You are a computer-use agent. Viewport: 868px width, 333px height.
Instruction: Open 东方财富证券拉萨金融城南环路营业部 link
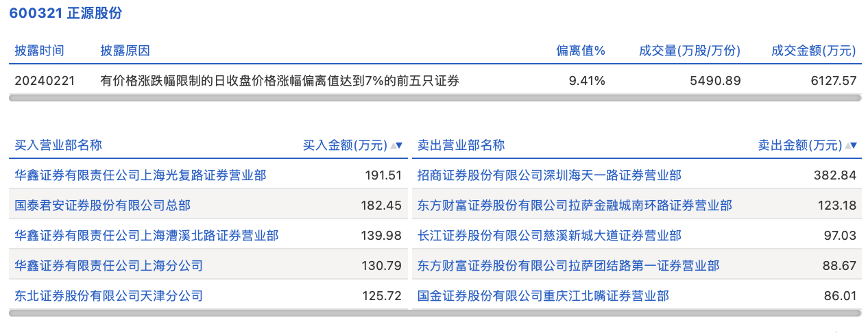(x=575, y=206)
